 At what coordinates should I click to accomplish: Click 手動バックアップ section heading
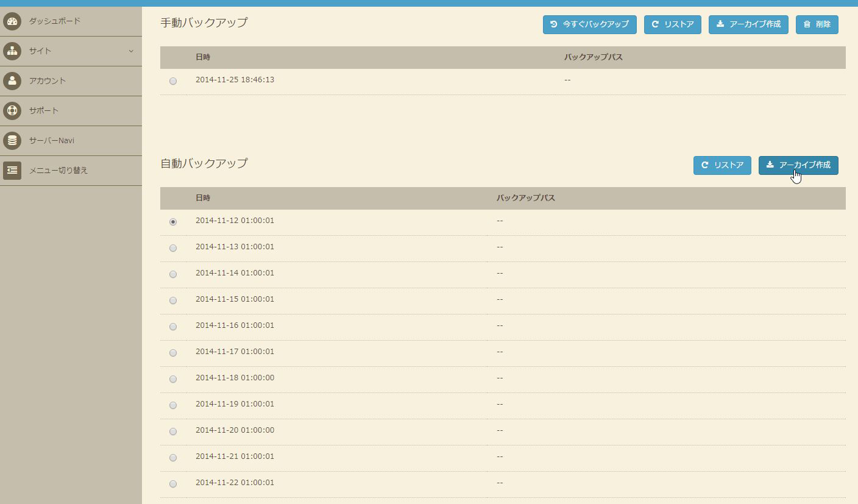click(204, 23)
